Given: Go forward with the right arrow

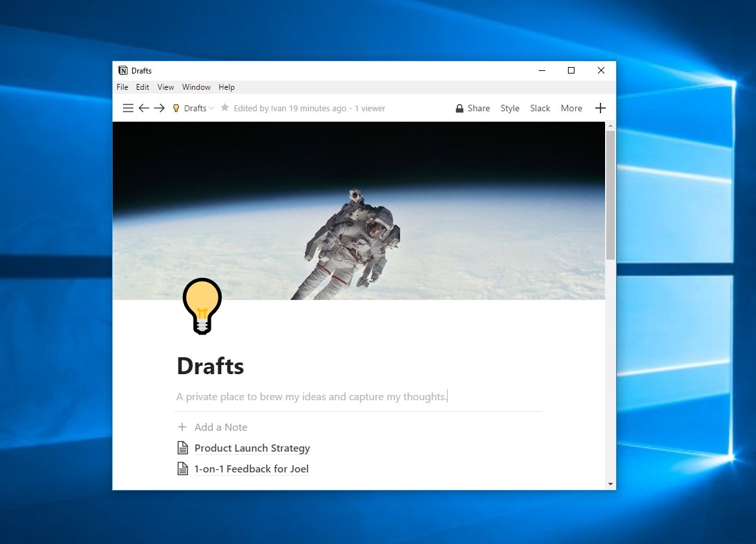Looking at the screenshot, I should coord(159,108).
